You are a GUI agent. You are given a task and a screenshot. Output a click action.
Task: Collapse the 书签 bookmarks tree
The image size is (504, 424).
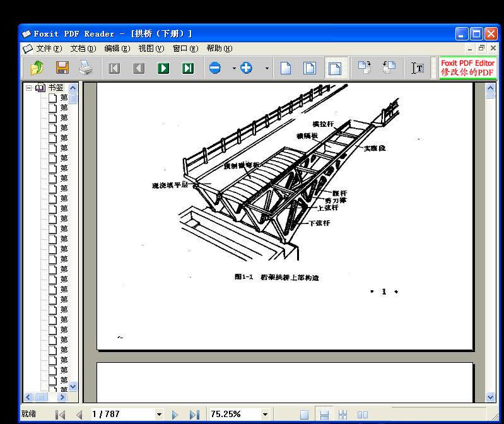28,88
